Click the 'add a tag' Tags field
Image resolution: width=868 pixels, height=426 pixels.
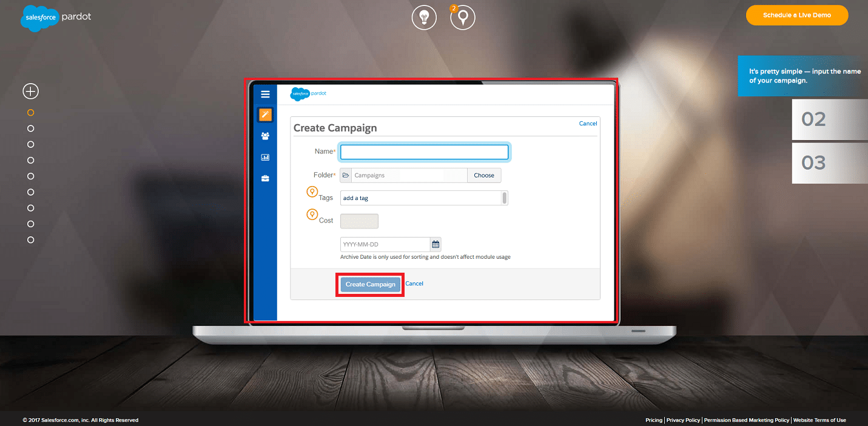click(x=421, y=198)
